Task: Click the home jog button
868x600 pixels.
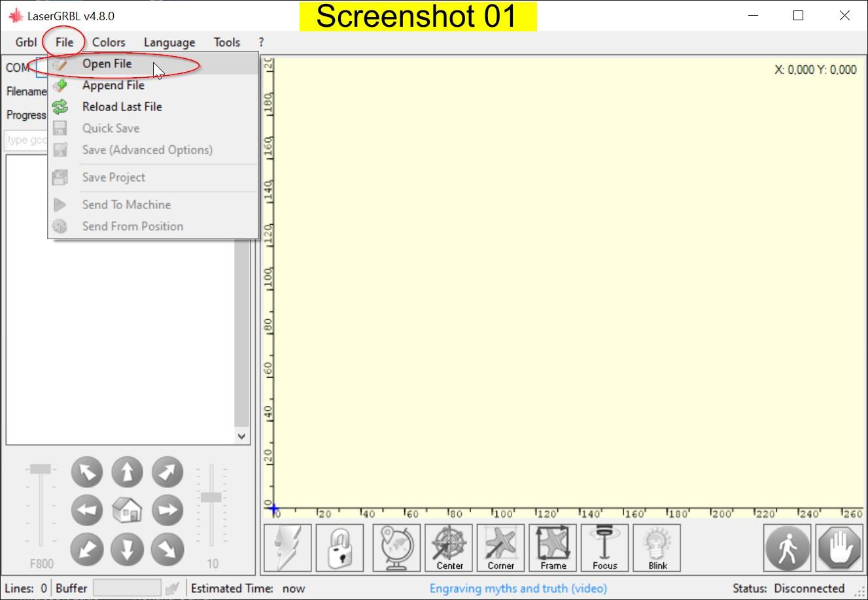Action: click(x=127, y=510)
